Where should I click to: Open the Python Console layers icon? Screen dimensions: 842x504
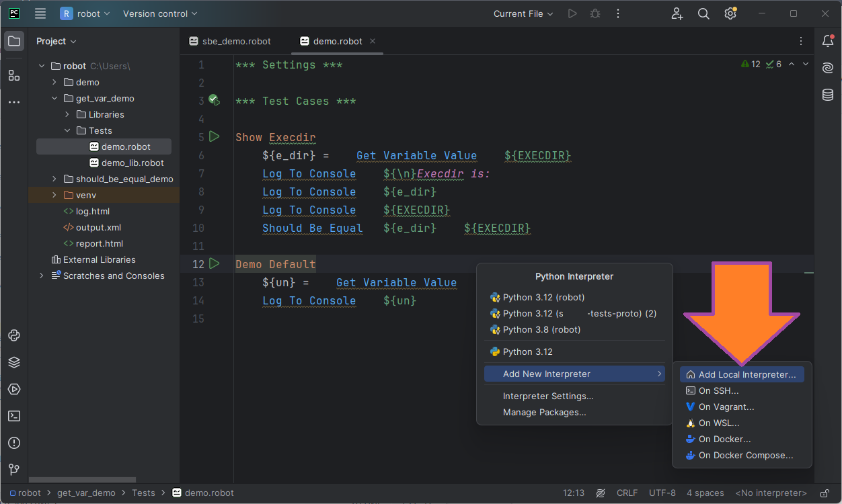point(14,362)
